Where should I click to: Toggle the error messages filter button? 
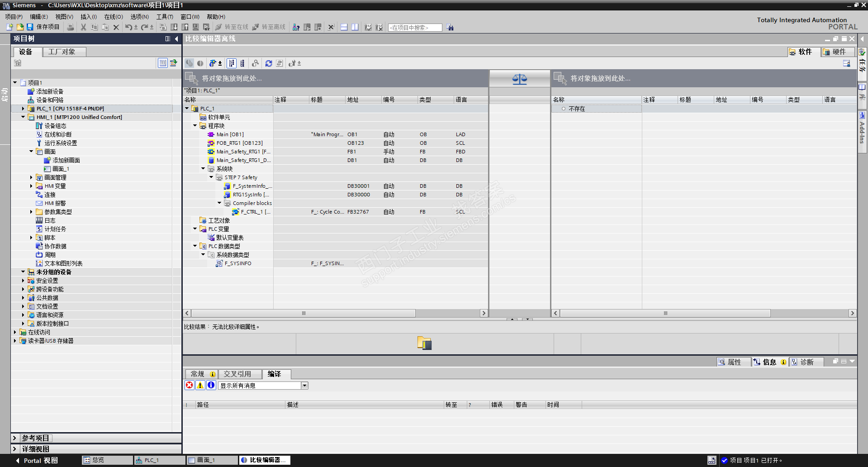point(190,385)
